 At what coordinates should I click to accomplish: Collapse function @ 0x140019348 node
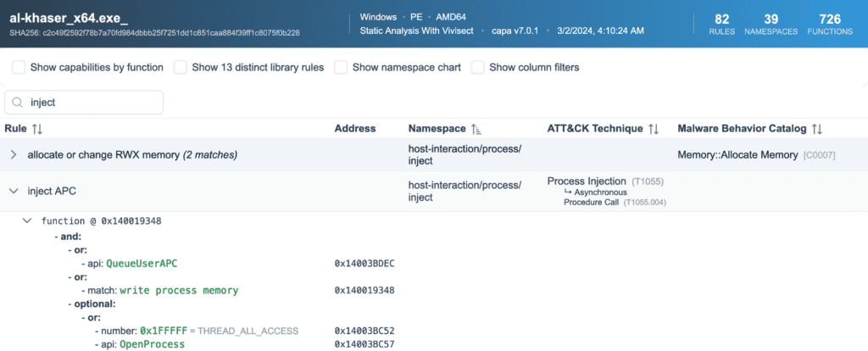28,221
